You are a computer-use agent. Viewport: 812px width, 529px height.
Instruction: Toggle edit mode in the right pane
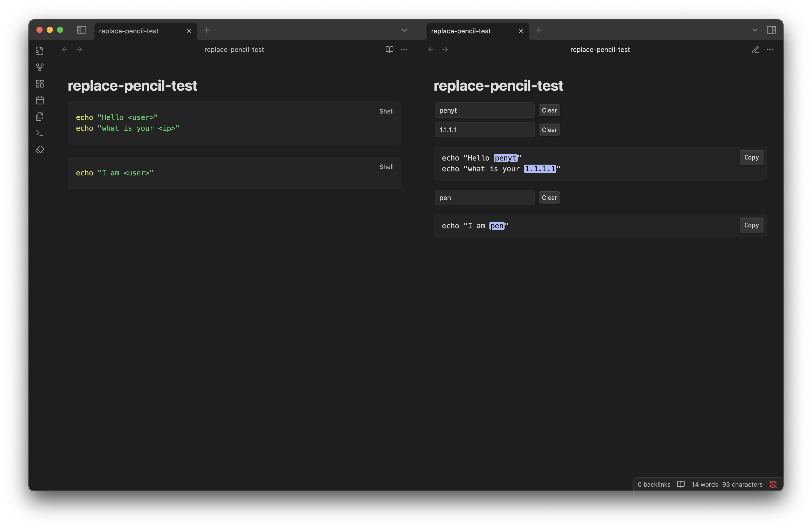point(755,50)
